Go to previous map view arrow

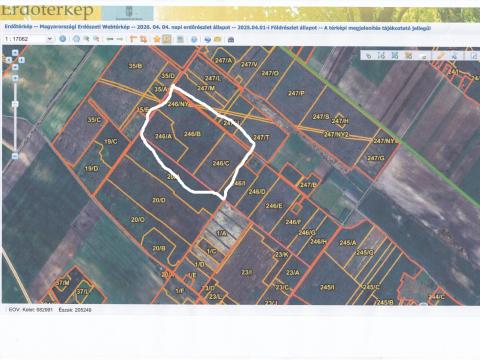[x=110, y=39]
